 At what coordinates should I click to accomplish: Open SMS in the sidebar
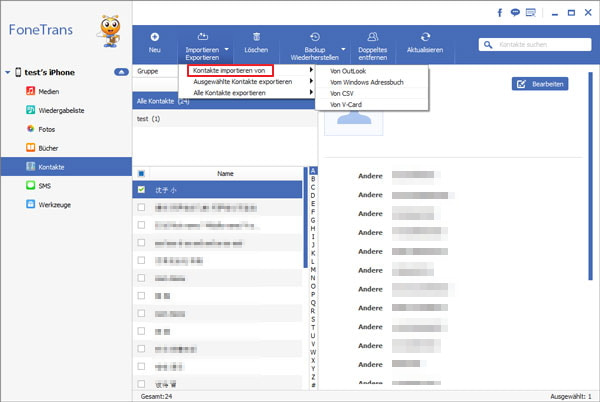pos(47,185)
